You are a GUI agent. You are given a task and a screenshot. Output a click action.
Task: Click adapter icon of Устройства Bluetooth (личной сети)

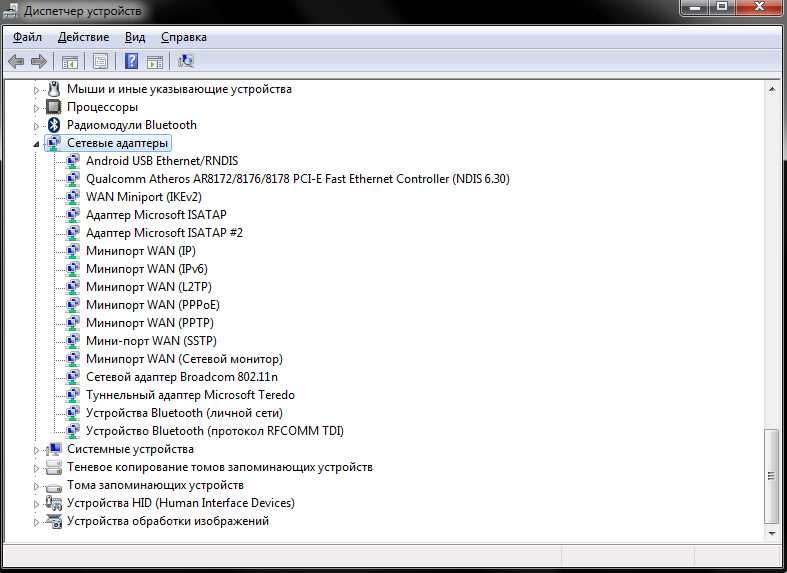tap(73, 412)
